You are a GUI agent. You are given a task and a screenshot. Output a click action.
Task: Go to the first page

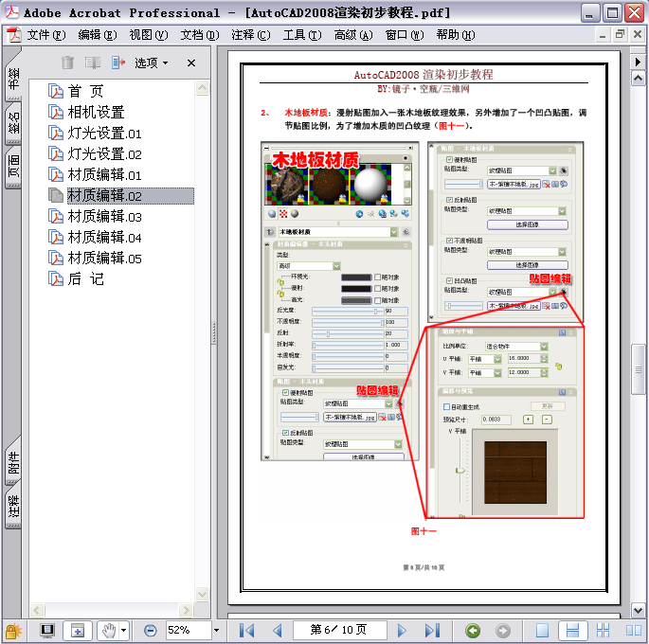(x=246, y=631)
